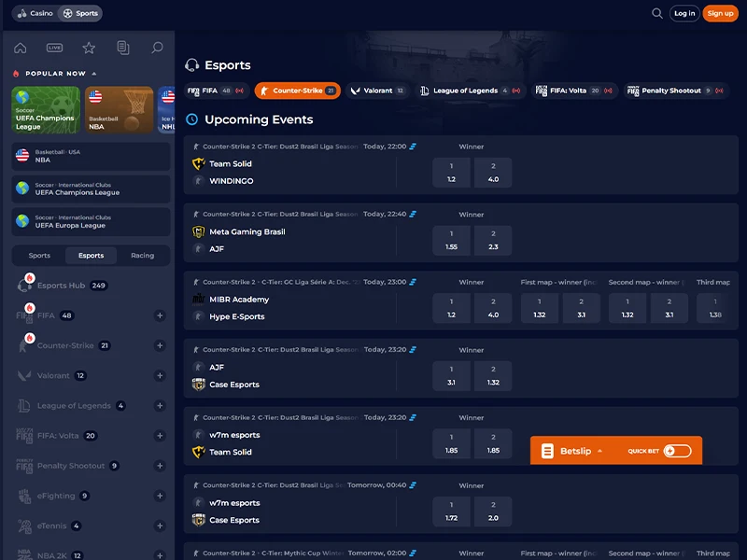
Task: Open the LIVE events icon
Action: tap(54, 48)
